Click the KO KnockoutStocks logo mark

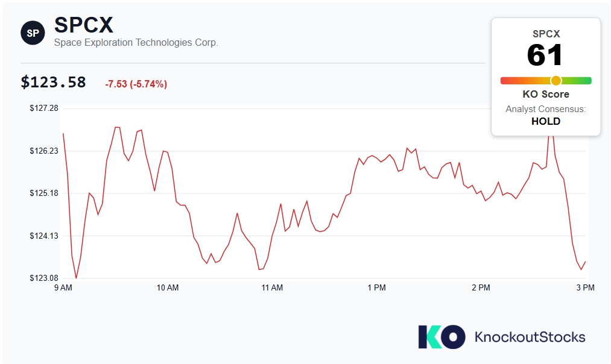[442, 337]
